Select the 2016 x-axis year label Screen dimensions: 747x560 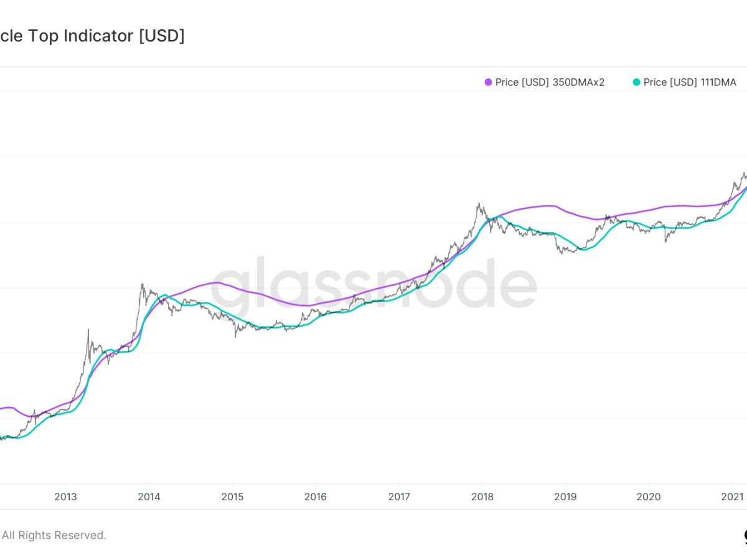pyautogui.click(x=315, y=497)
